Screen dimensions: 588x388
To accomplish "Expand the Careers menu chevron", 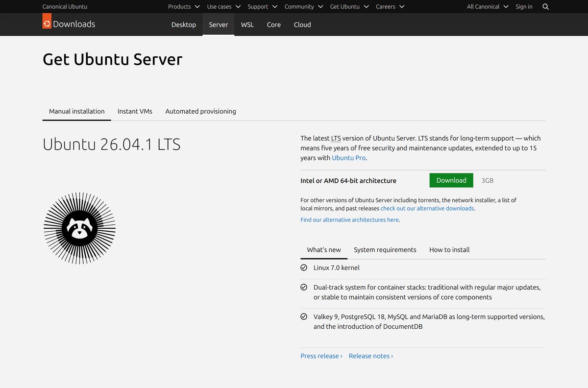I will tap(402, 7).
